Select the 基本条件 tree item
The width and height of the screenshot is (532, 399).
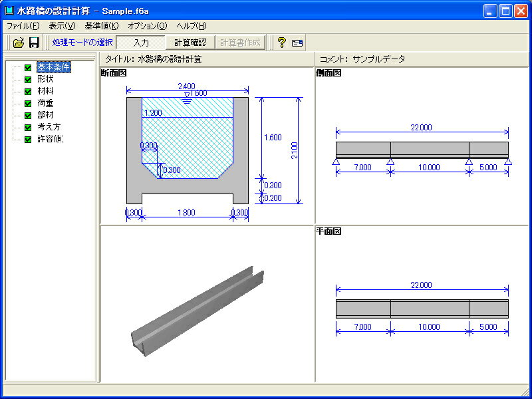[53, 67]
